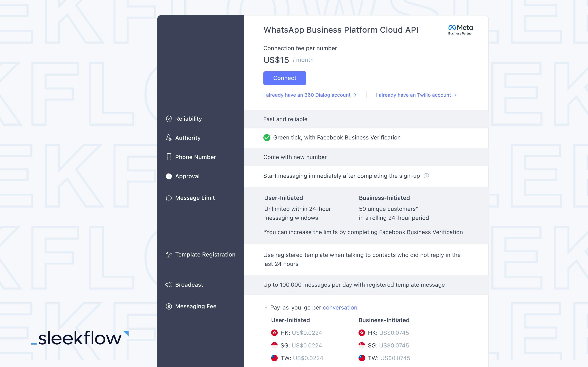This screenshot has width=588, height=367.
Task: Click the Reliability sidebar icon
Action: [x=168, y=118]
